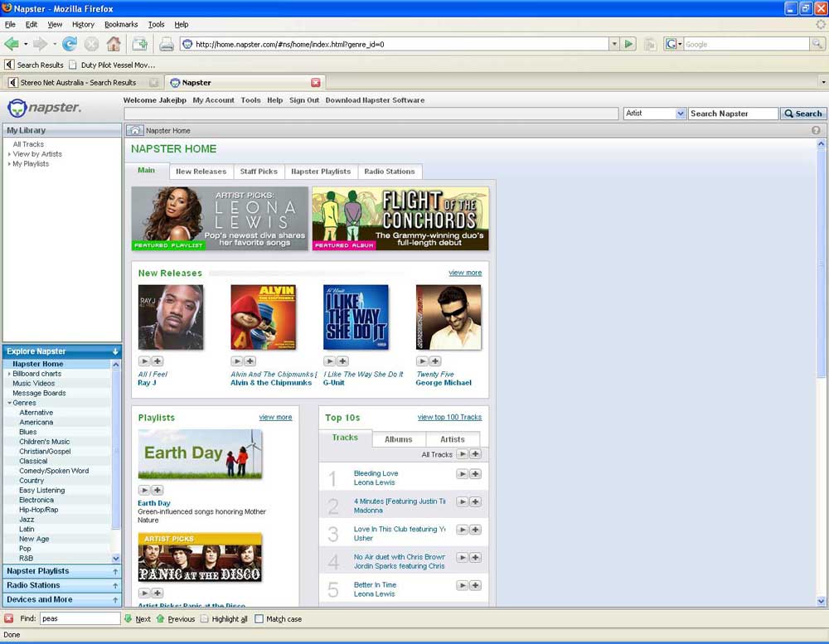Expand the Napster Playlists panel
This screenshot has height=644, width=829.
pos(115,572)
